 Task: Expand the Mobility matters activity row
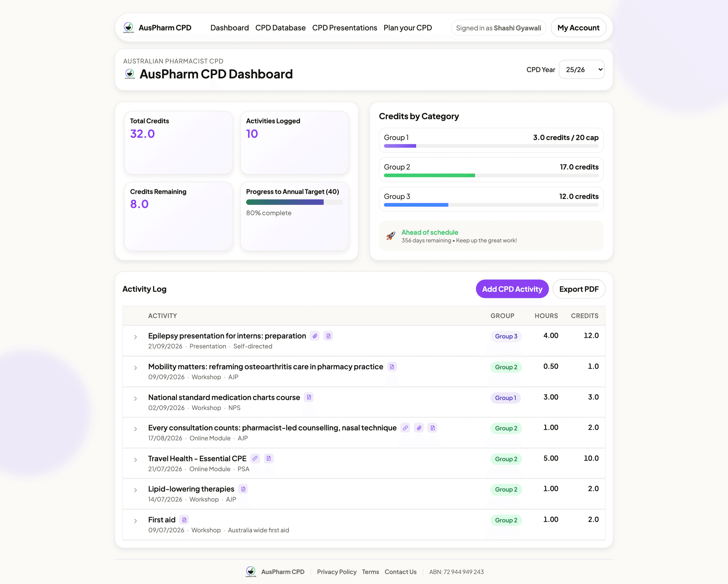click(x=135, y=368)
